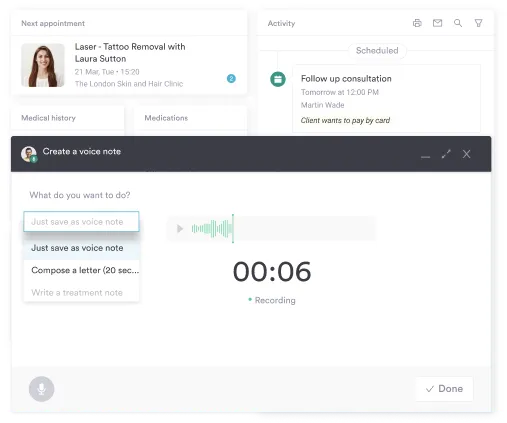The height and width of the screenshot is (423, 507).
Task: Click the blue badge showing 2
Action: (231, 79)
